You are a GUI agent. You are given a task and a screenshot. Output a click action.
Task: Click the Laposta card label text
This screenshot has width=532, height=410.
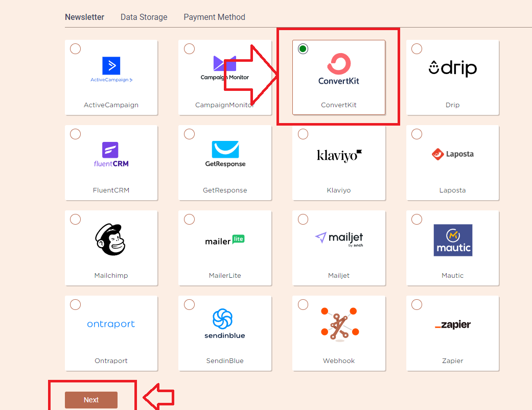[x=453, y=190]
